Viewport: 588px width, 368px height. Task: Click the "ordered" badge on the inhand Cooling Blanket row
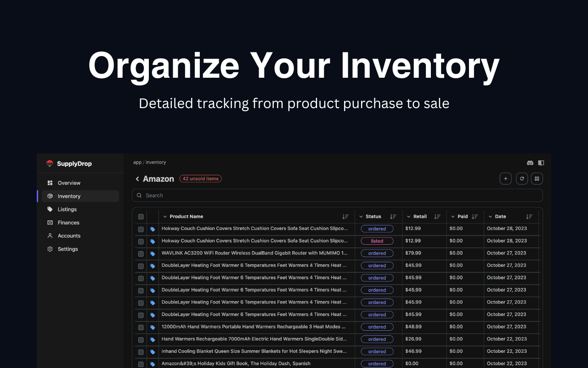tap(377, 351)
